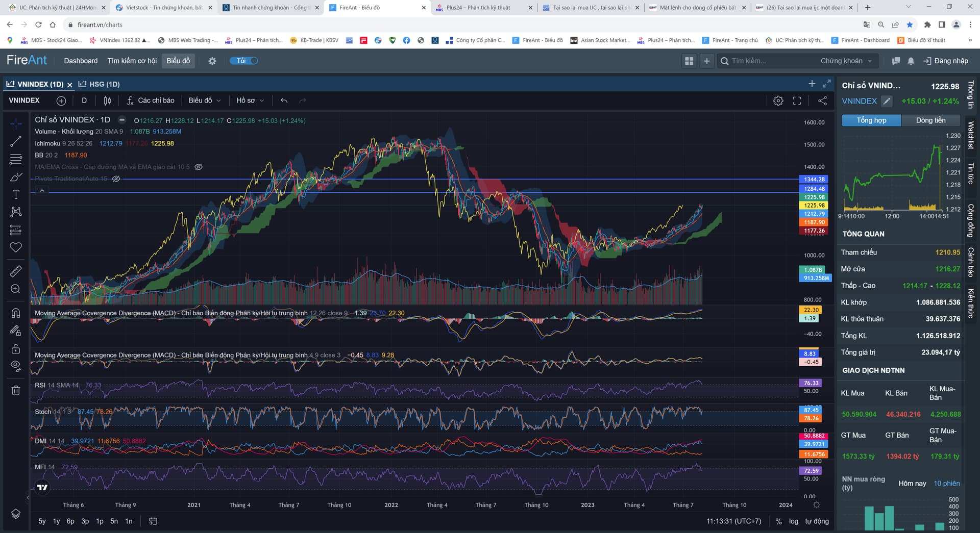
Task: Select the text annotation tool
Action: coord(16,194)
